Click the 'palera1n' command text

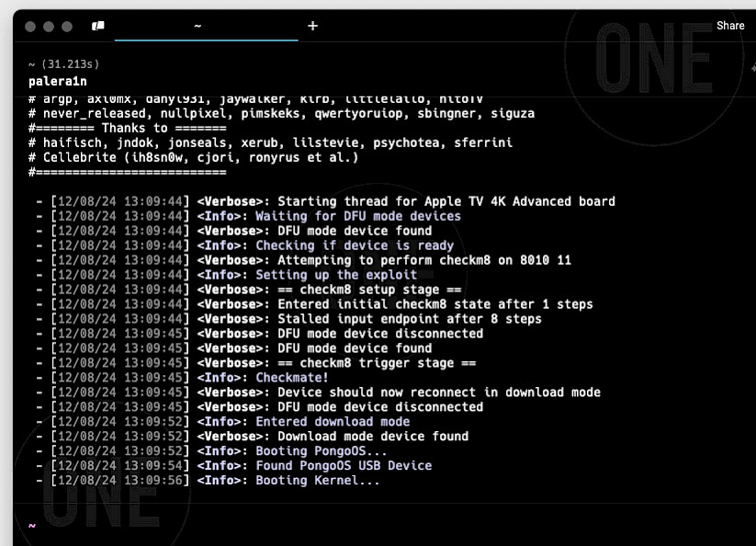click(57, 81)
